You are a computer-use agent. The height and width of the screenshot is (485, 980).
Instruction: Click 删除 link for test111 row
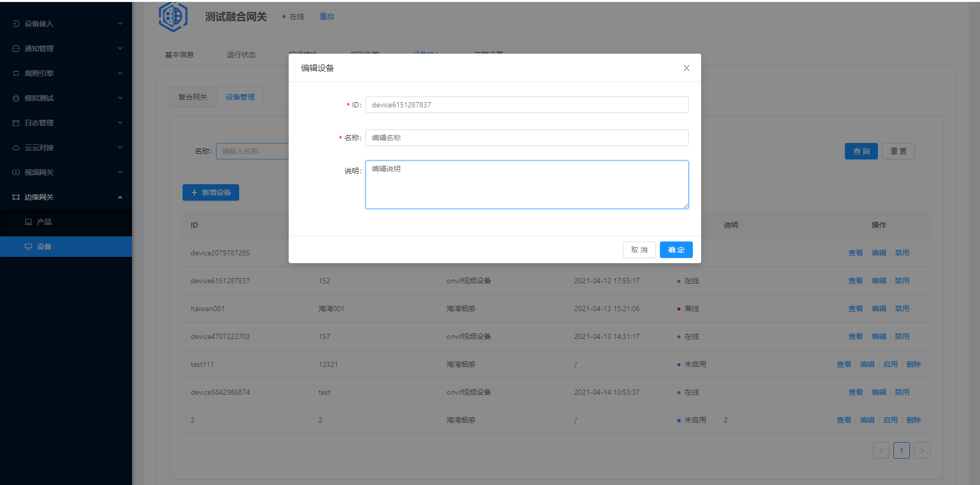click(913, 364)
